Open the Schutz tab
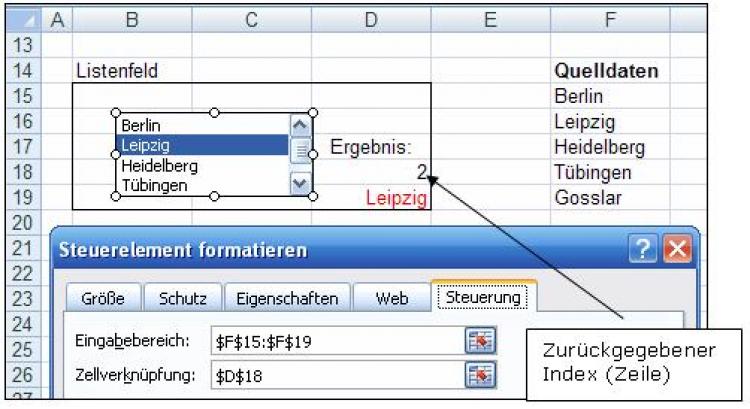 (x=181, y=298)
